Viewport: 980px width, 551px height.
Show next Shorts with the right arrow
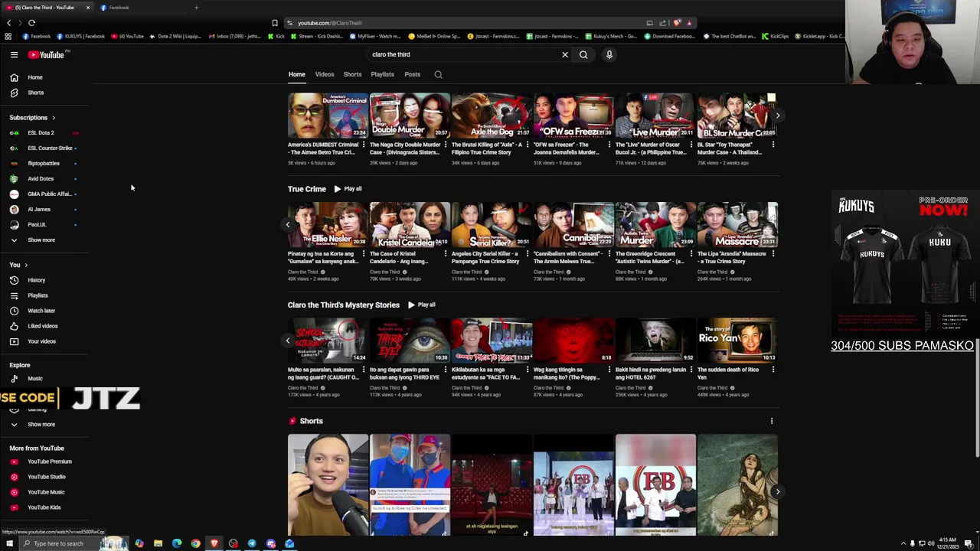click(x=777, y=492)
